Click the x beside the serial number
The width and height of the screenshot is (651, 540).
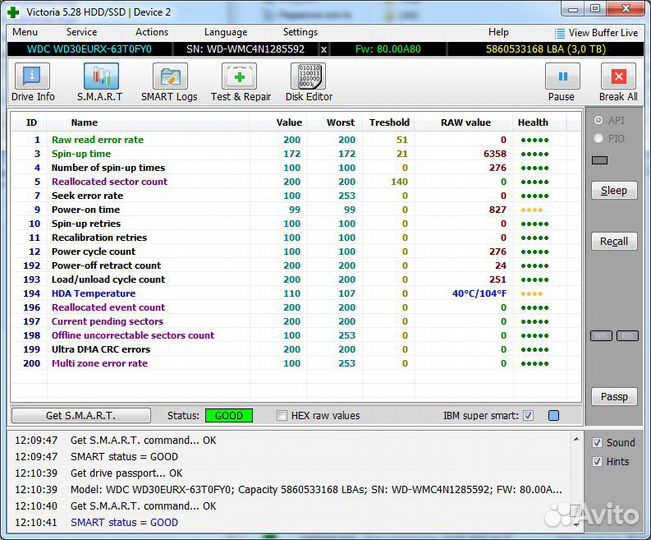click(323, 50)
